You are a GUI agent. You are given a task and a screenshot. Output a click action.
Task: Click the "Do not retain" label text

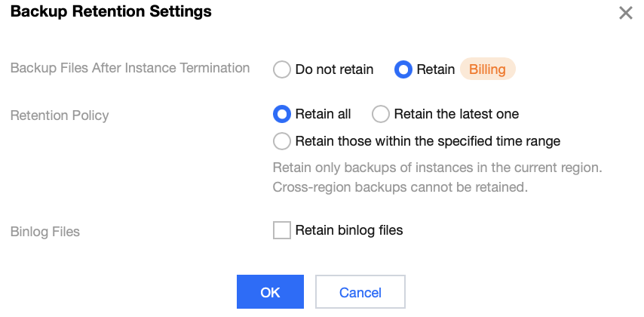point(334,69)
